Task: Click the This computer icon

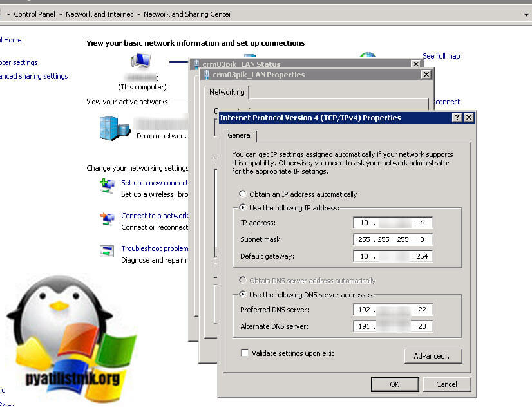Action: (142, 62)
